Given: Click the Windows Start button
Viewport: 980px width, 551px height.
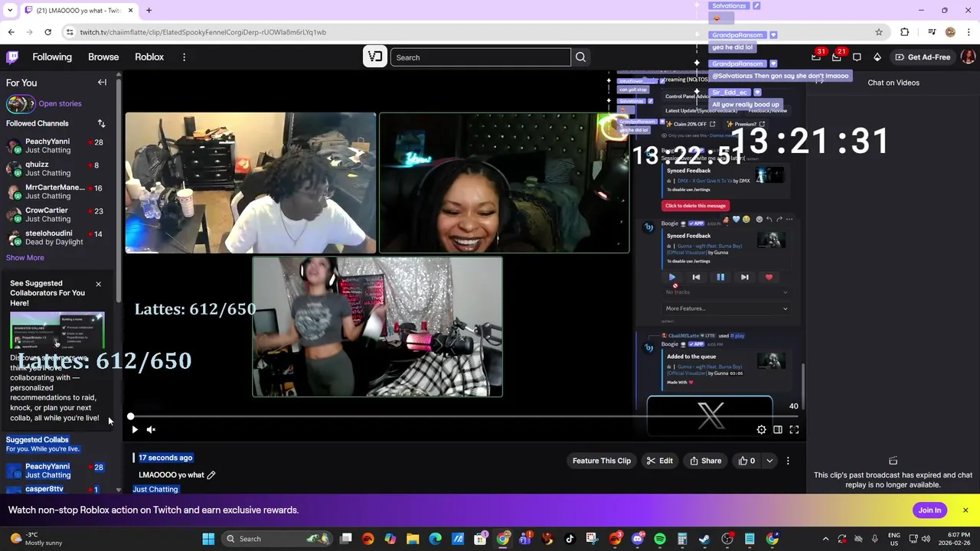Looking at the screenshot, I should click(x=208, y=539).
